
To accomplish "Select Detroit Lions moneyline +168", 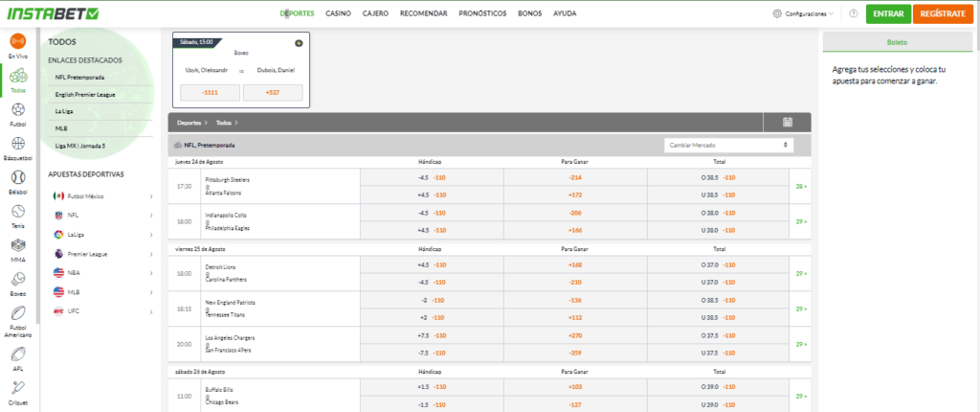I will [x=575, y=264].
